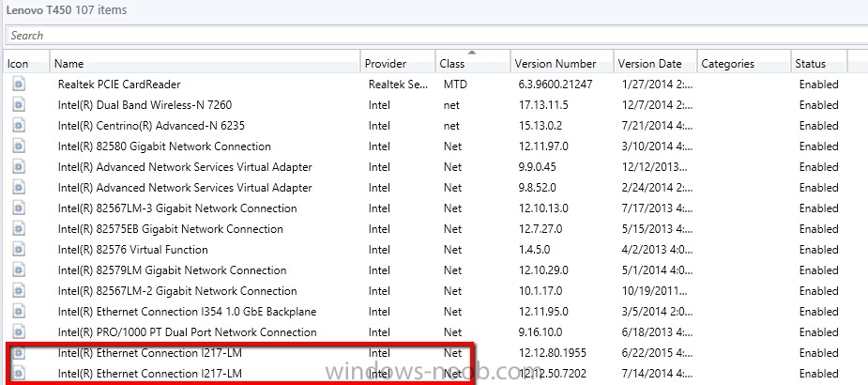The width and height of the screenshot is (868, 385).
Task: Click version number 12.11.97.0
Action: [543, 146]
